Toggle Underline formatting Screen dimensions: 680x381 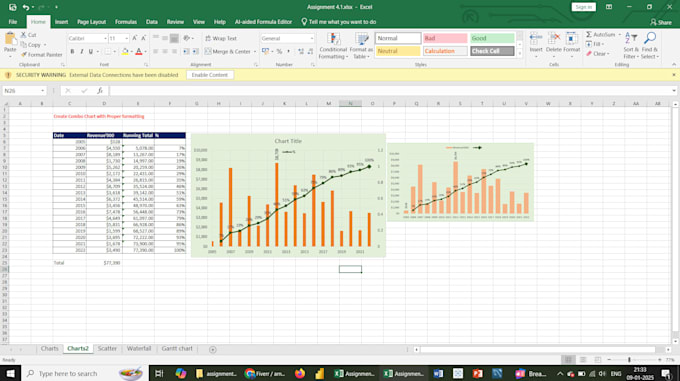click(91, 52)
